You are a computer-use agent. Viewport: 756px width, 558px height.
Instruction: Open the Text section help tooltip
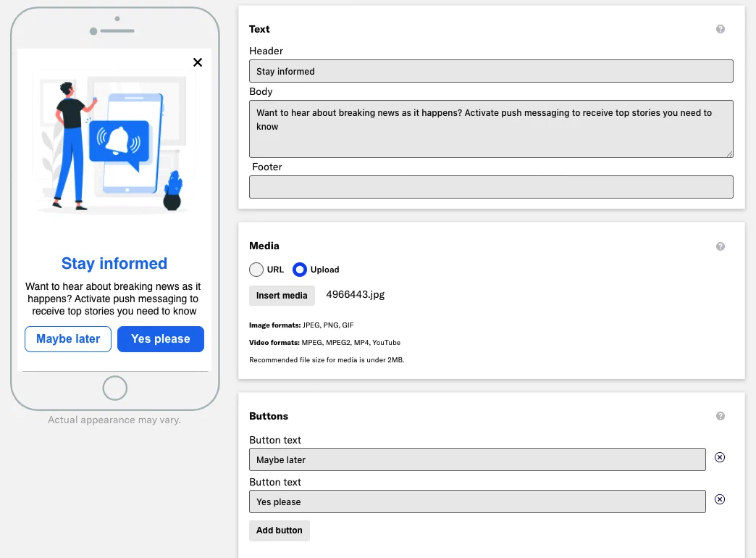(721, 29)
